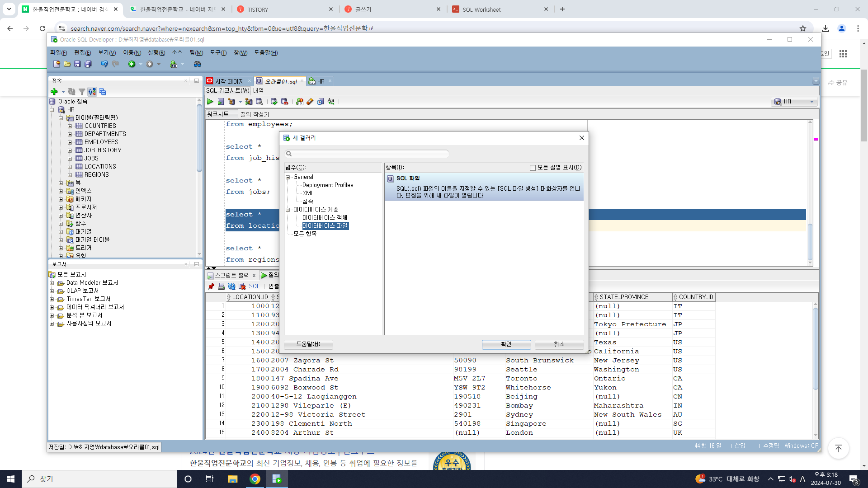Image resolution: width=868 pixels, height=488 pixels.
Task: Click the Rollback icon in worksheet toolbar
Action: tap(284, 102)
